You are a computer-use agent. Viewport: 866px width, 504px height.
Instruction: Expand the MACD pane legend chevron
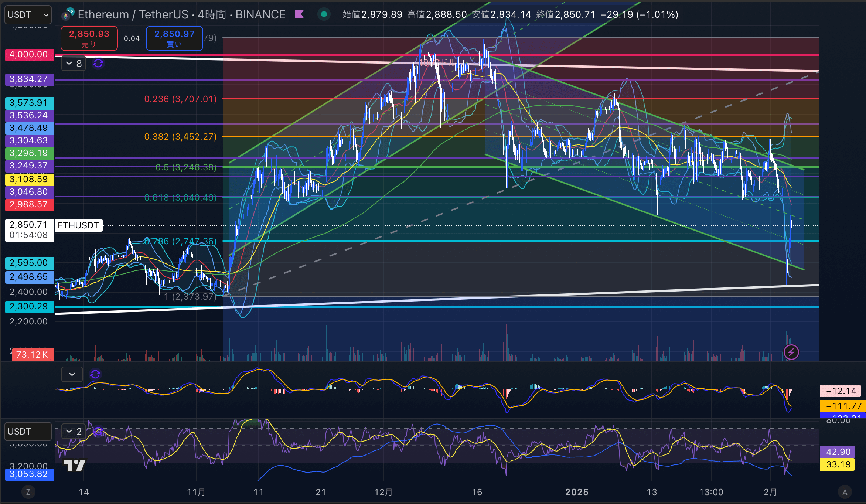72,374
